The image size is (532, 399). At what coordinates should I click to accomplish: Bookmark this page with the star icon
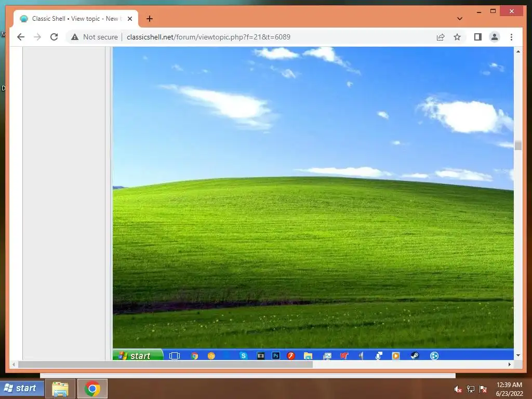[457, 37]
